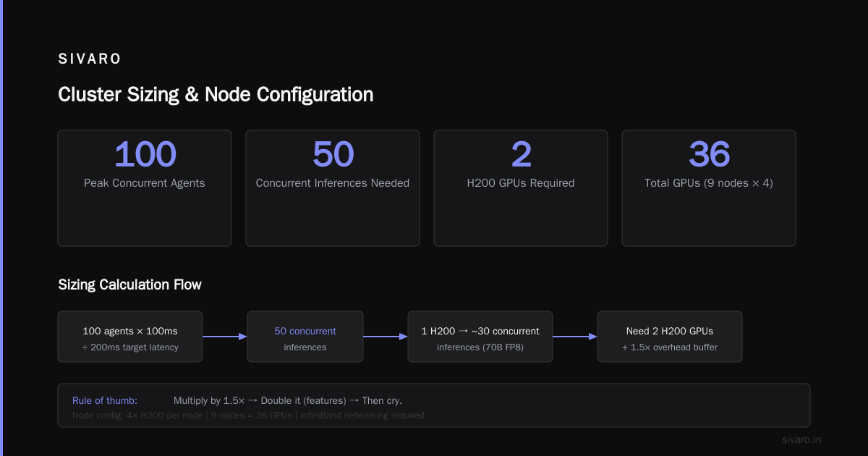The height and width of the screenshot is (456, 868).
Task: Select the Cluster Sizing & Node Configuration title
Action: click(x=216, y=95)
